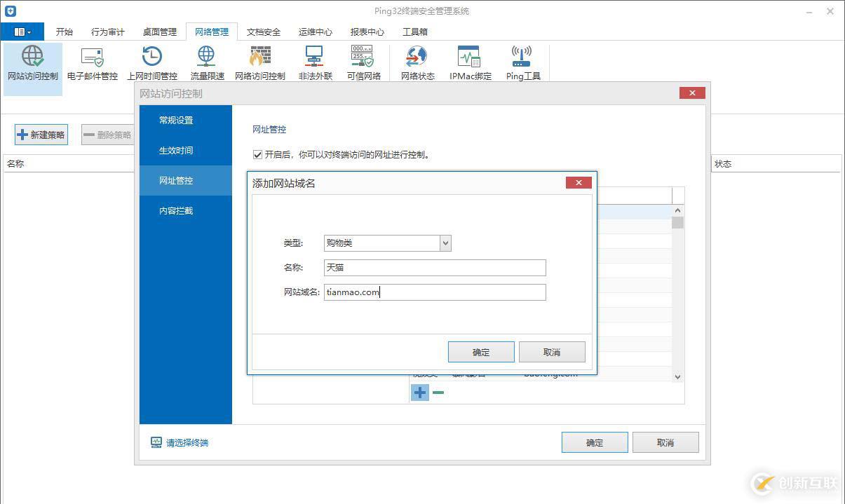Screen dimensions: 845x504
Task: Toggle the 网址管控 enable checkbox
Action: (257, 154)
